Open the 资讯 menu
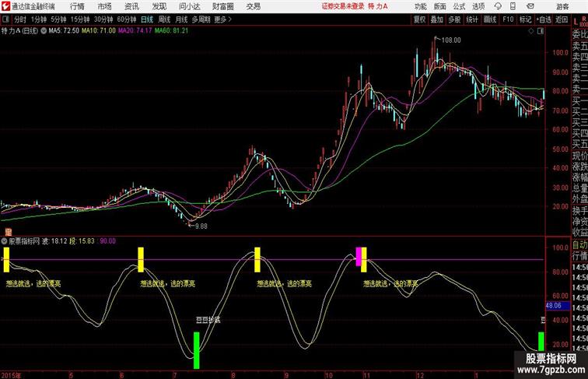Image resolution: width=588 pixels, height=379 pixels. point(131,6)
